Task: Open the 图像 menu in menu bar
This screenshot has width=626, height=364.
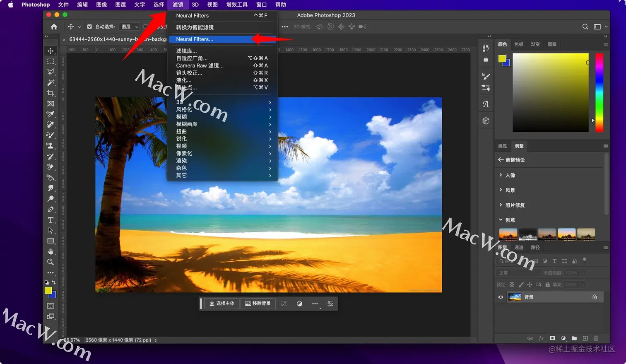Action: tap(101, 5)
